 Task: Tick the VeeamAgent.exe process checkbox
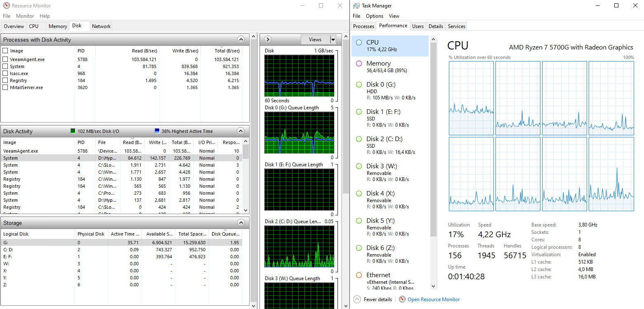coord(5,59)
